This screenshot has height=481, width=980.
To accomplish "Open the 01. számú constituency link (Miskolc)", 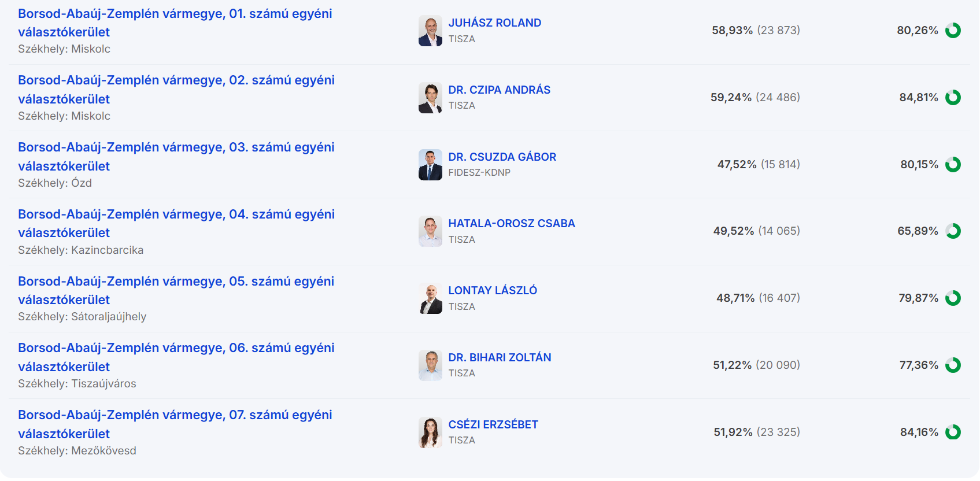I will [175, 14].
